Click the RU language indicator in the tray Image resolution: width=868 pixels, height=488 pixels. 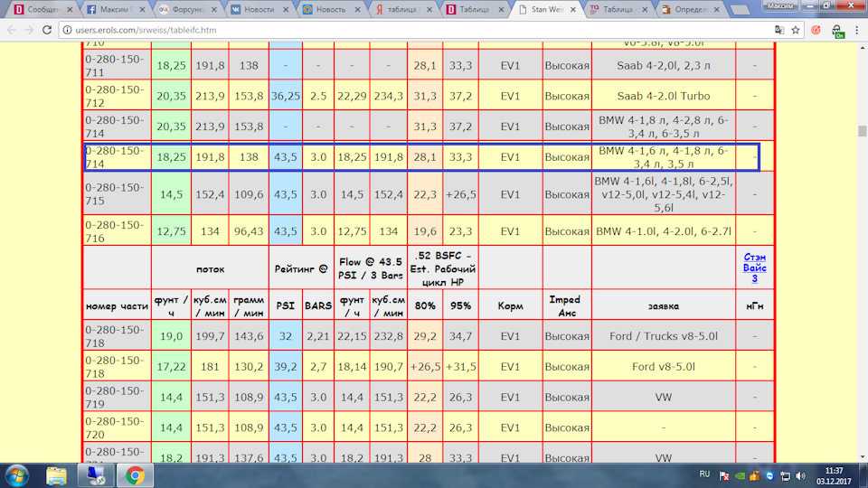click(x=704, y=474)
